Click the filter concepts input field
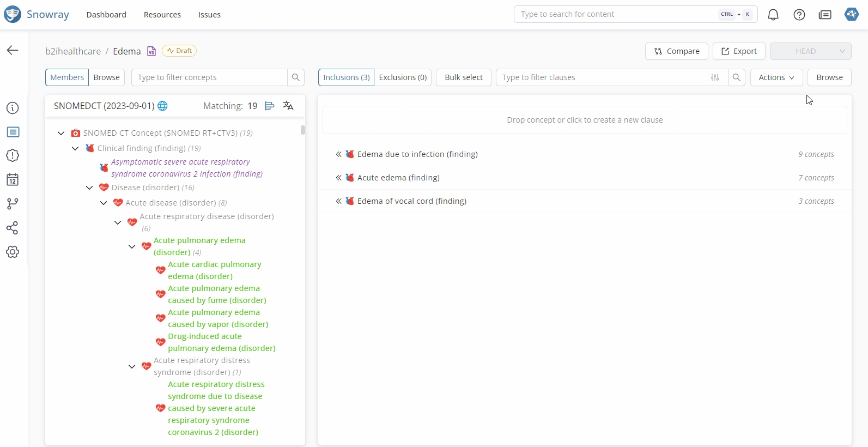868x447 pixels. pyautogui.click(x=210, y=77)
